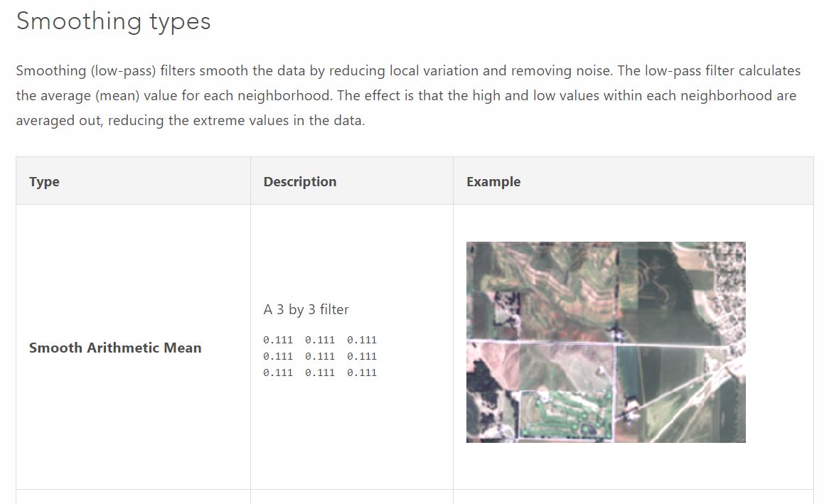Click the top-left 0.111 kernel value
This screenshot has width=834, height=504.
[277, 340]
